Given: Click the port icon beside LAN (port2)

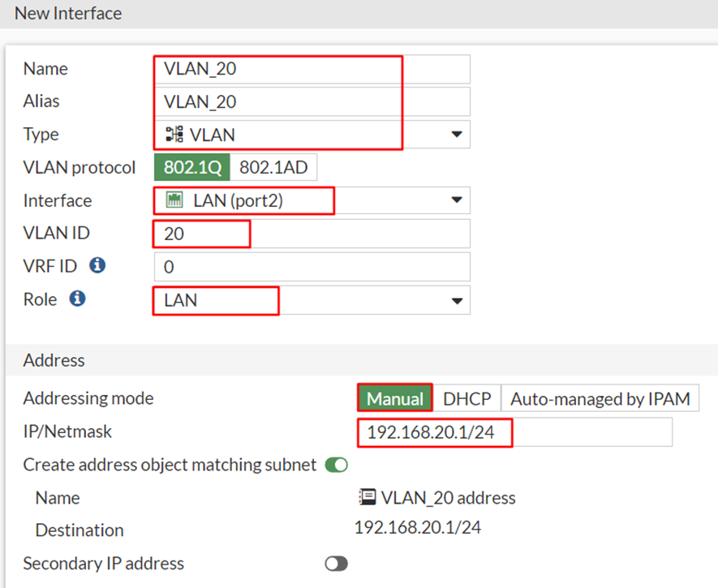Looking at the screenshot, I should point(174,200).
